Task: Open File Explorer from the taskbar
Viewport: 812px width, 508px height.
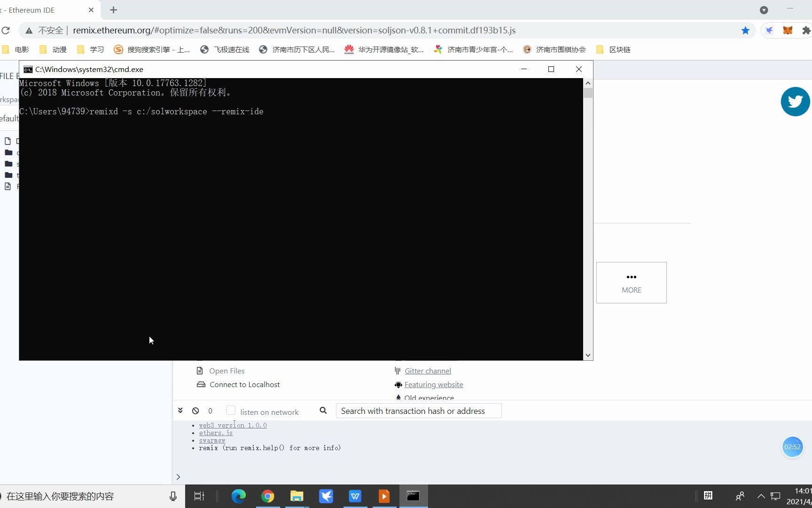Action: (297, 496)
